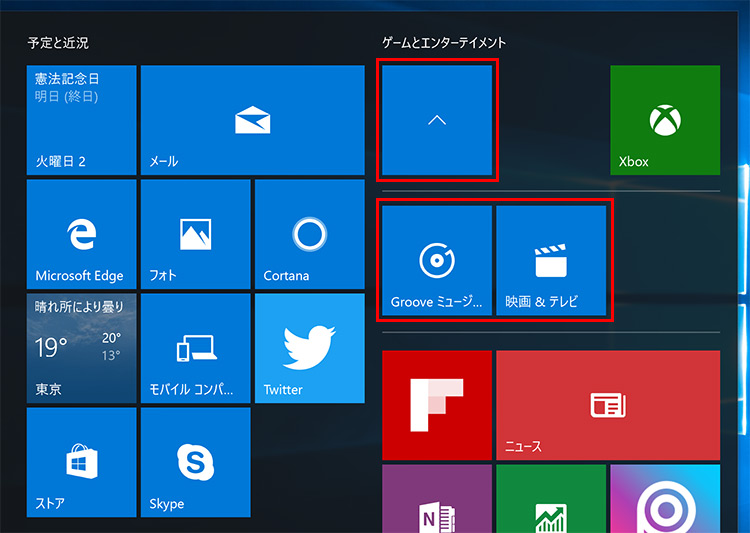Open the 映画 & テレビ tile
This screenshot has width=750, height=533.
click(x=551, y=260)
